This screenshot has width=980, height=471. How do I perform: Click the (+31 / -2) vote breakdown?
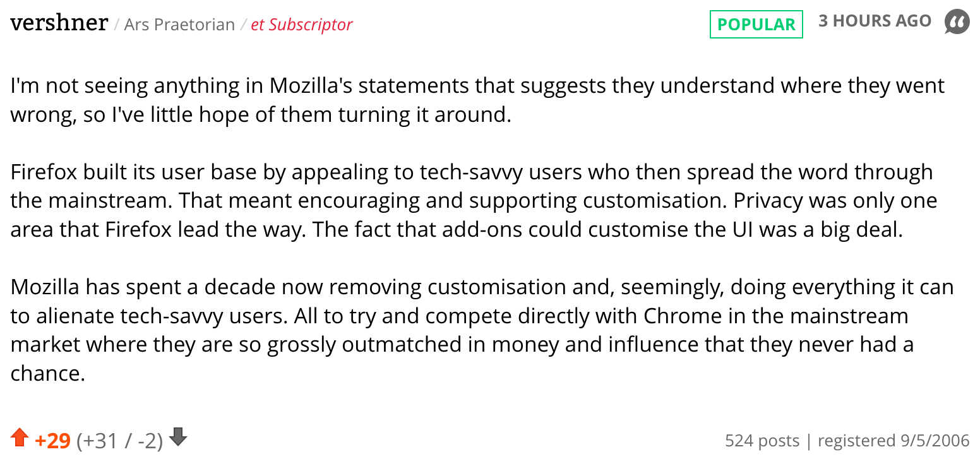click(x=120, y=441)
